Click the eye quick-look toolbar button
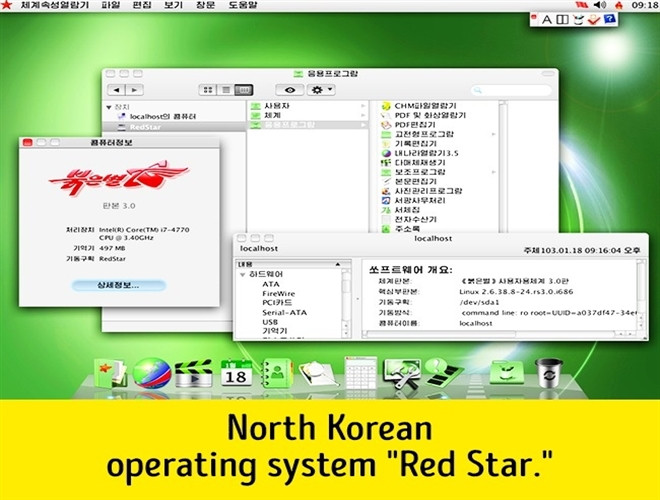Viewport: 660px width, 500px height. click(298, 89)
